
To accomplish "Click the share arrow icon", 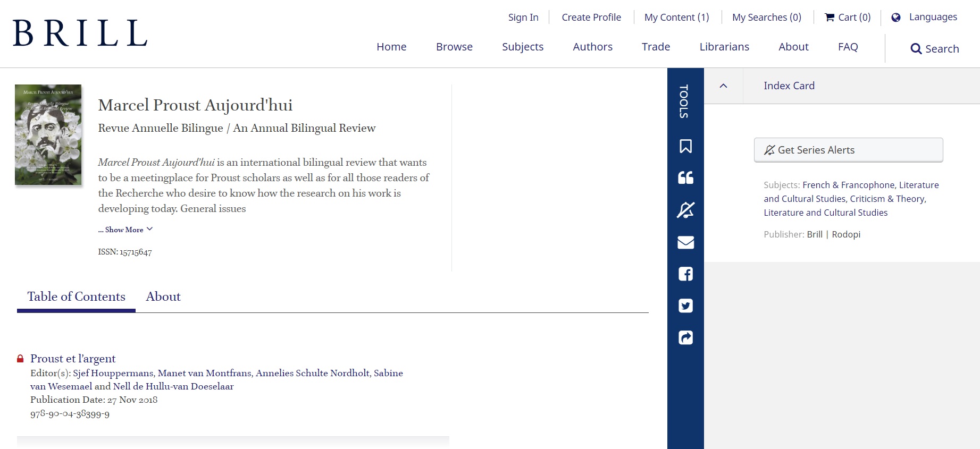I will (685, 337).
